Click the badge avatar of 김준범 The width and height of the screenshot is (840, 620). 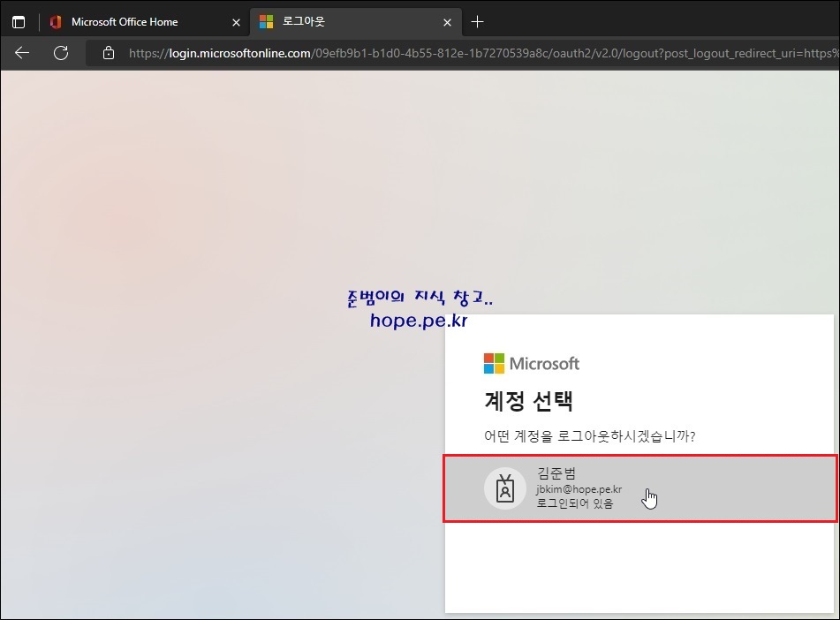pos(505,488)
